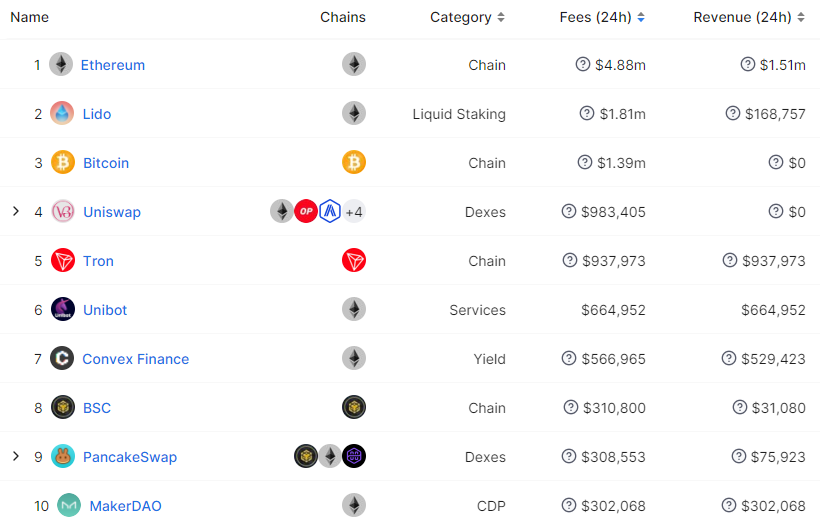This screenshot has height=524, width=820.
Task: Click the MakerDAO logo icon
Action: [69, 506]
